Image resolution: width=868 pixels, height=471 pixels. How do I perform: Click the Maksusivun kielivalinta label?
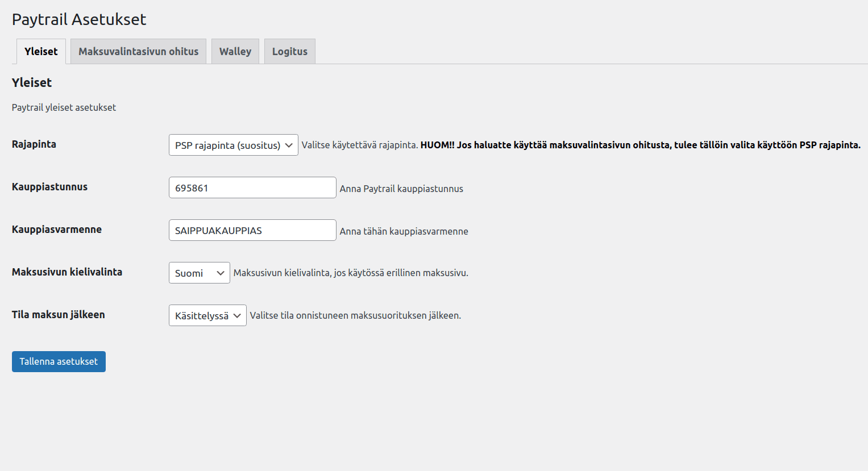(67, 272)
